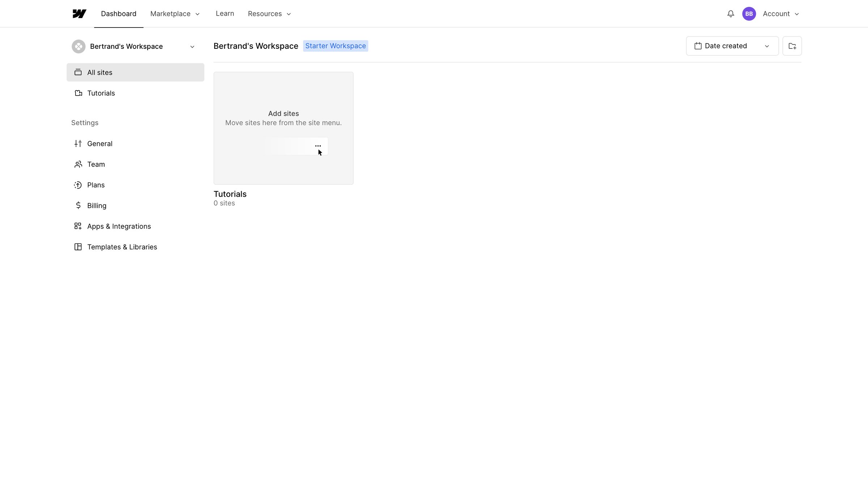This screenshot has width=868, height=493.
Task: Click the All sites icon in the sidebar
Action: [78, 72]
